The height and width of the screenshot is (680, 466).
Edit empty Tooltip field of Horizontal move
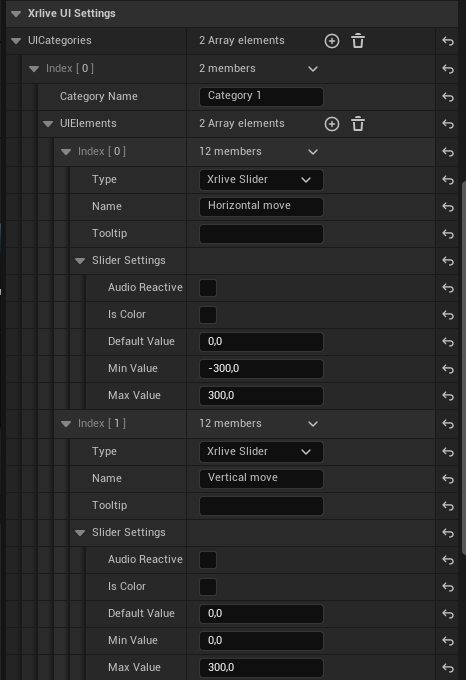point(261,234)
